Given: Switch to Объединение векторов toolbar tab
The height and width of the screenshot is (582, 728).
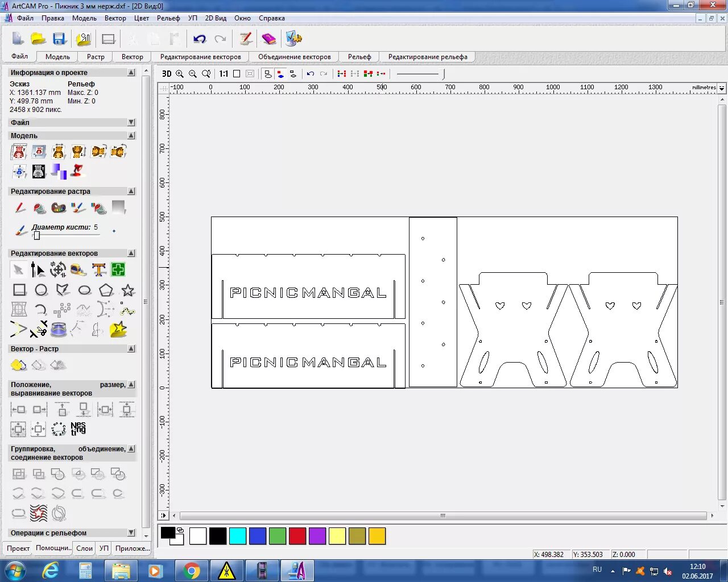Looking at the screenshot, I should pyautogui.click(x=295, y=57).
